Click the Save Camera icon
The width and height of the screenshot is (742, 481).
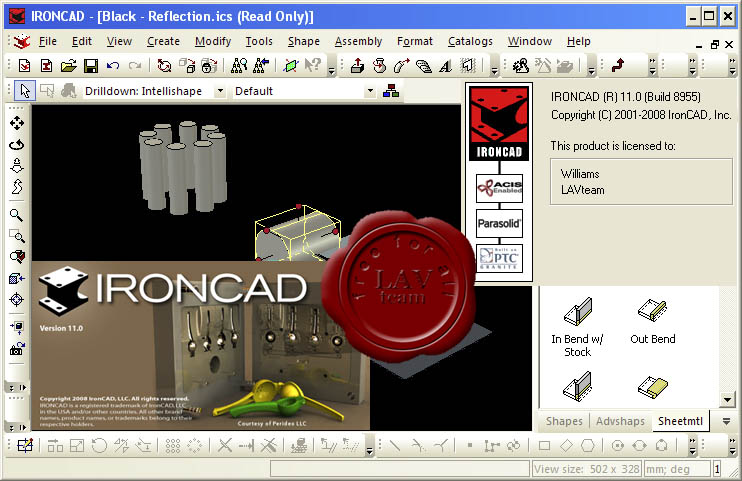coord(17,348)
